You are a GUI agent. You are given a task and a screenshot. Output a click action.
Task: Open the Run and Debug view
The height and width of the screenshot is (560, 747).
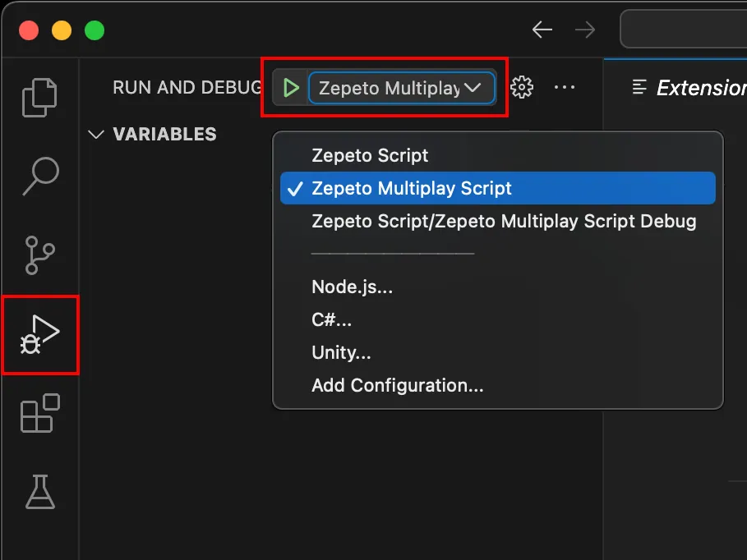click(x=40, y=334)
